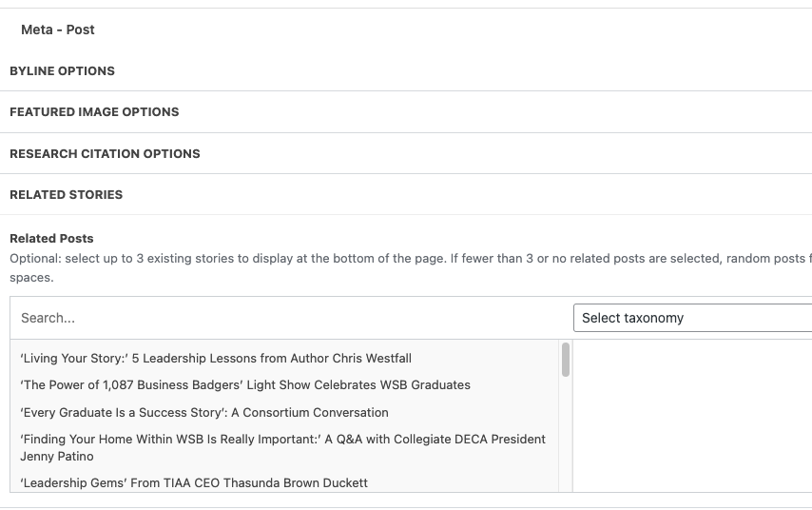
Task: Collapse the Meta - Post panel header
Action: click(x=58, y=29)
